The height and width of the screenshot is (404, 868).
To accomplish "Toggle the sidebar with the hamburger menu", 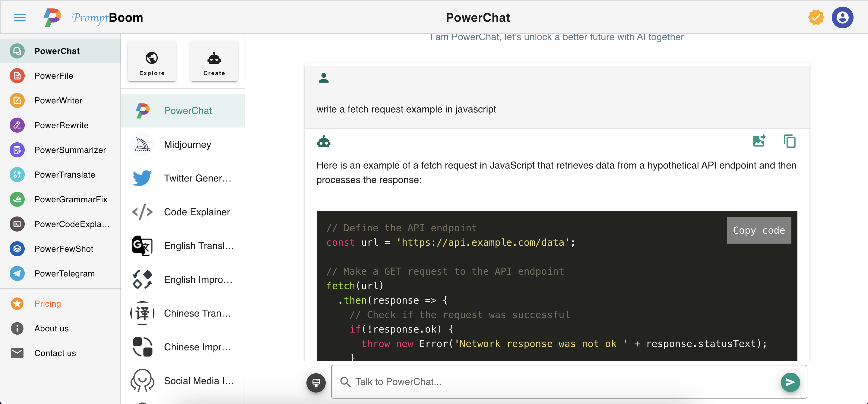I will [x=20, y=17].
